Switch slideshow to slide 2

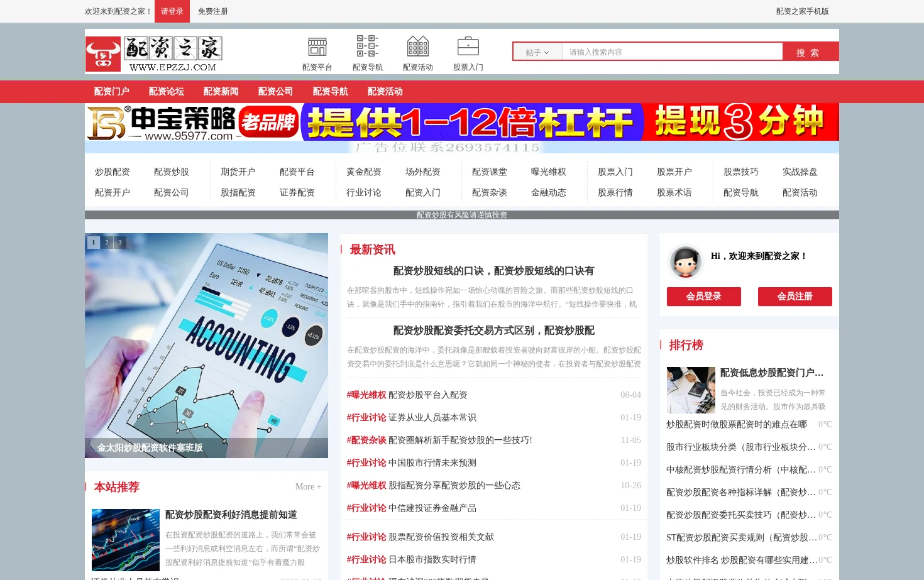(107, 242)
